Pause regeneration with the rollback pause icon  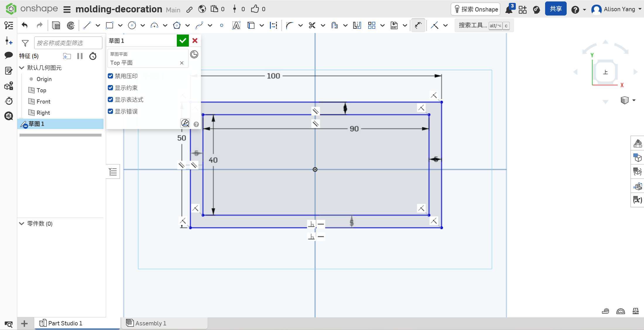pos(80,56)
